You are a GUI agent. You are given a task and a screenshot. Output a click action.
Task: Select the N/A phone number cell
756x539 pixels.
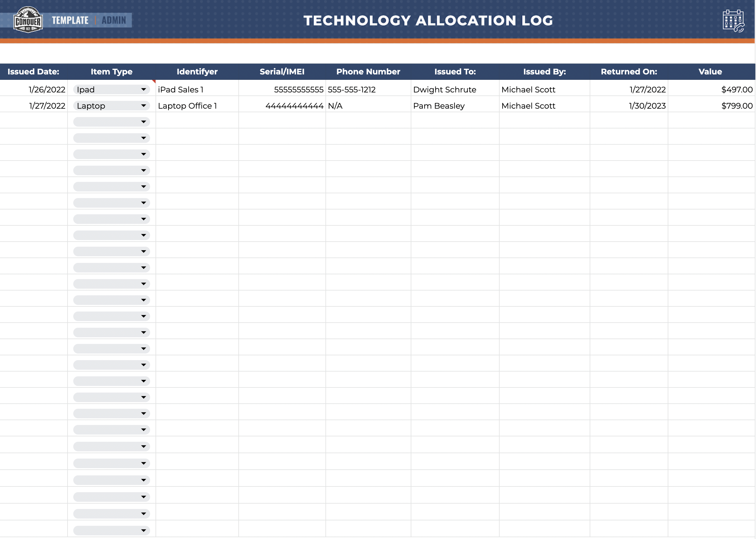[368, 104]
